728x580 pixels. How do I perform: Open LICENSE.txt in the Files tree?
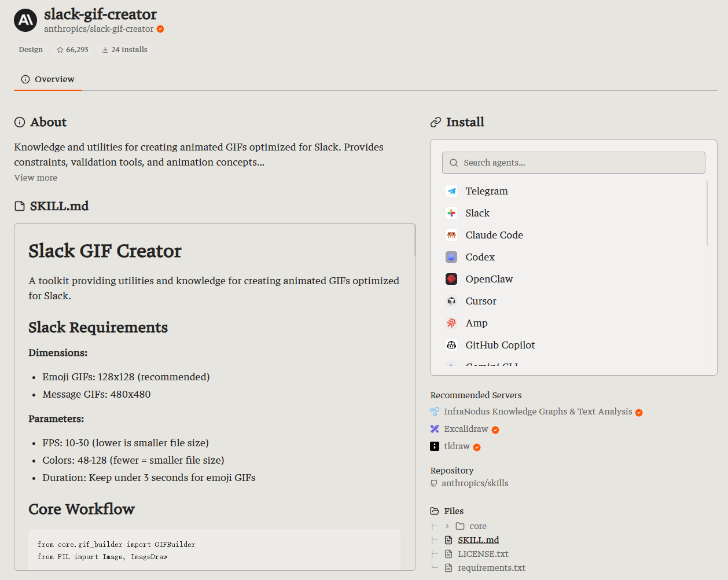483,554
